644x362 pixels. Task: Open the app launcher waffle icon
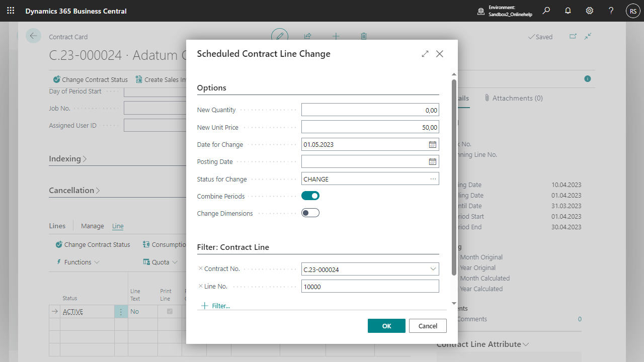click(11, 11)
